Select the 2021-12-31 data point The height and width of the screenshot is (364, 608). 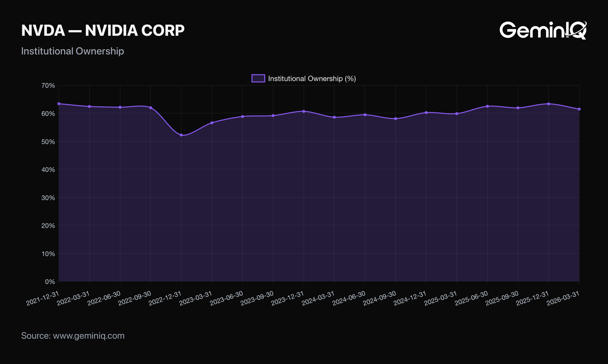[59, 104]
